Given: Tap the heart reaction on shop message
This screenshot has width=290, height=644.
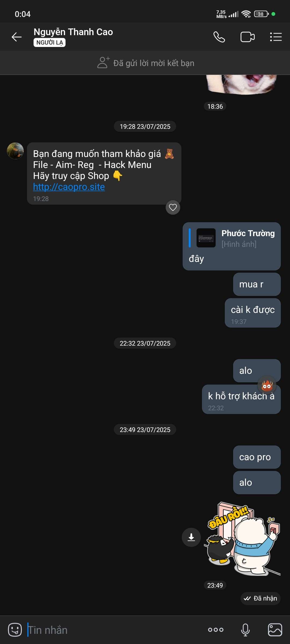Looking at the screenshot, I should click(x=173, y=207).
